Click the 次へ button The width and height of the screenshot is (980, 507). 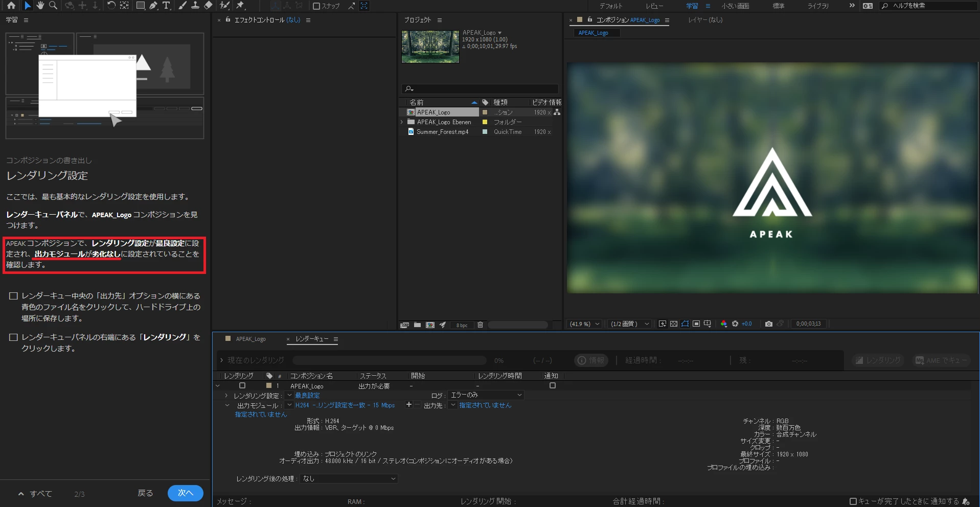186,493
